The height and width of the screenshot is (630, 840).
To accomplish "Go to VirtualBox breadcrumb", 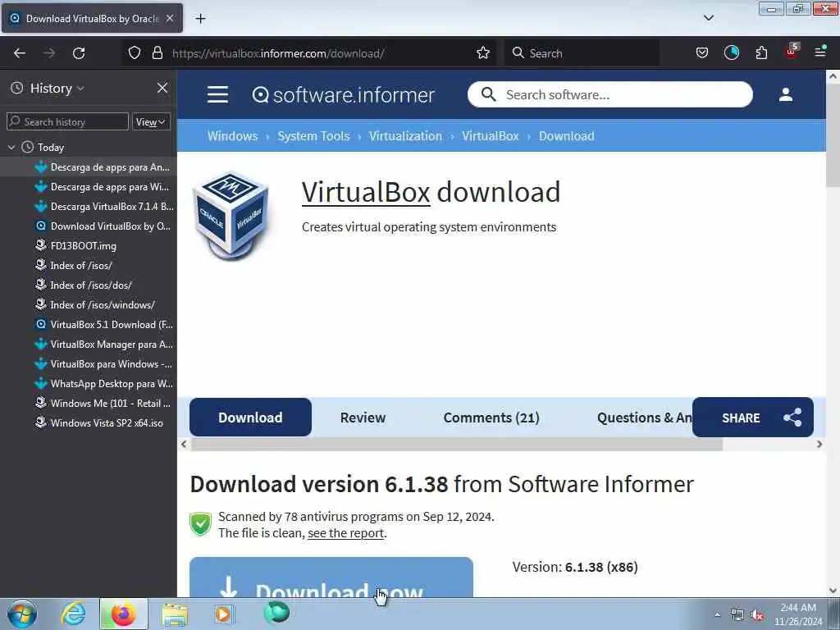I will (x=491, y=136).
